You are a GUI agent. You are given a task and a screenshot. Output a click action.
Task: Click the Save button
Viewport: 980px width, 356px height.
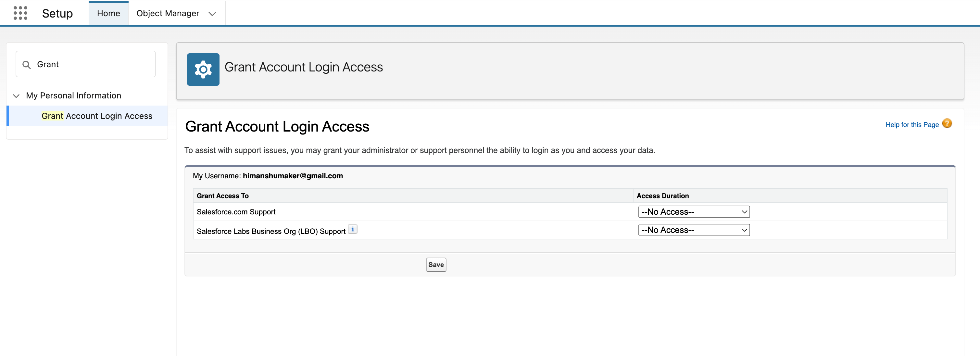(435, 265)
